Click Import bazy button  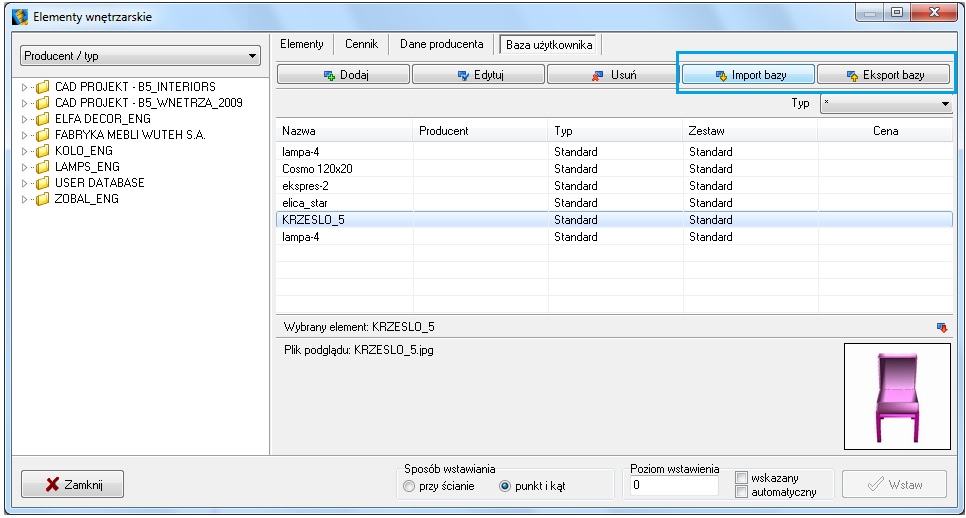748,75
